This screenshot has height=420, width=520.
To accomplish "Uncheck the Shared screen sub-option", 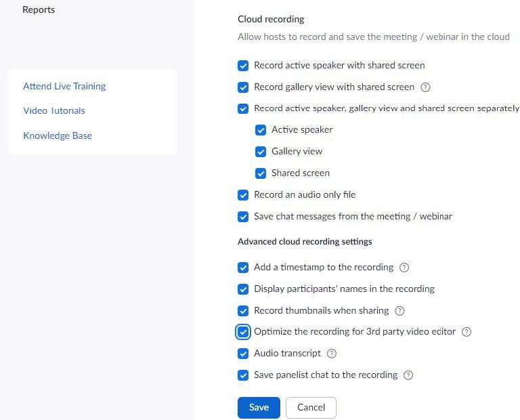I will pos(261,173).
